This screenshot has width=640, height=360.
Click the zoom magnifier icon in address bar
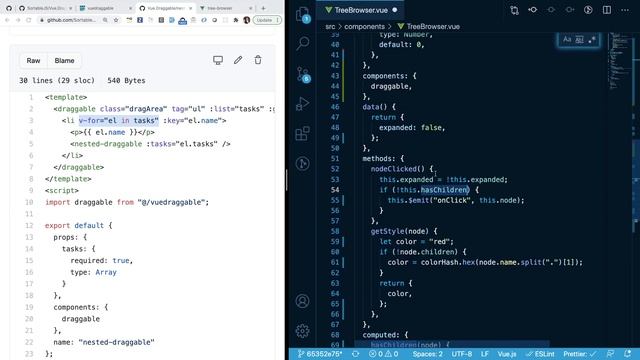point(105,20)
